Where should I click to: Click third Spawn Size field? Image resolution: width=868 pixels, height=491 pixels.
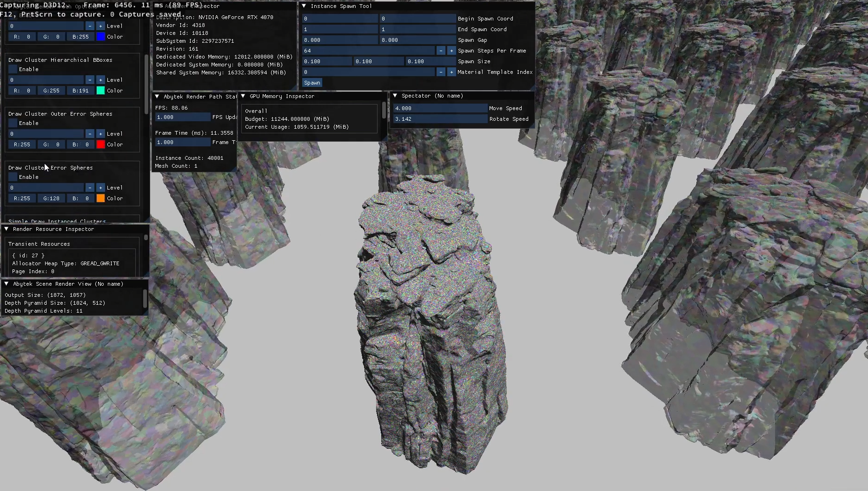tap(431, 61)
